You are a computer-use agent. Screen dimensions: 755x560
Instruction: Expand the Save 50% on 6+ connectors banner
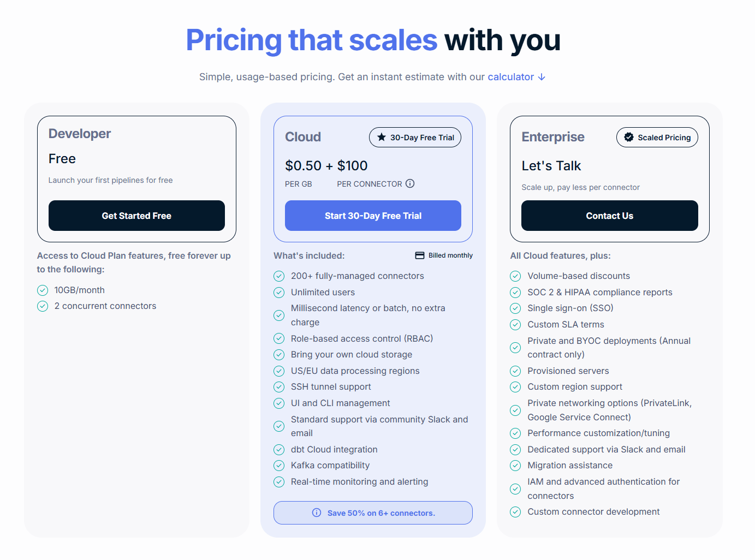pyautogui.click(x=373, y=513)
